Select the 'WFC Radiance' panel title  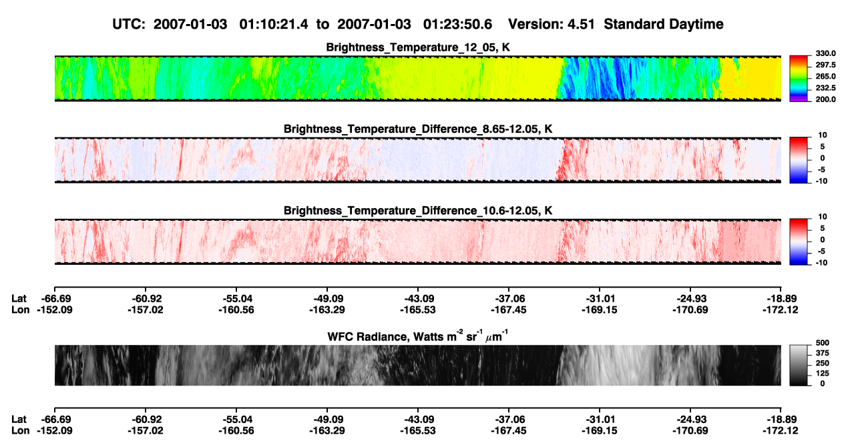click(418, 336)
